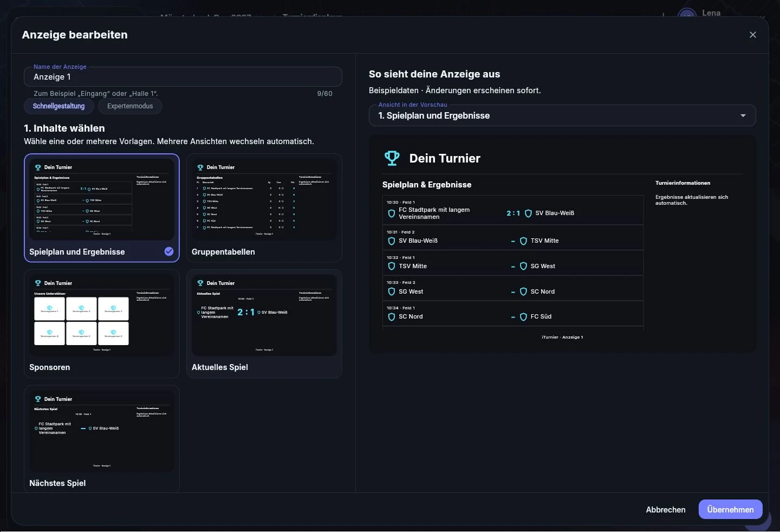This screenshot has height=532, width=780.
Task: Click the "1. Inhalte wählen" heading
Action: [x=64, y=128]
